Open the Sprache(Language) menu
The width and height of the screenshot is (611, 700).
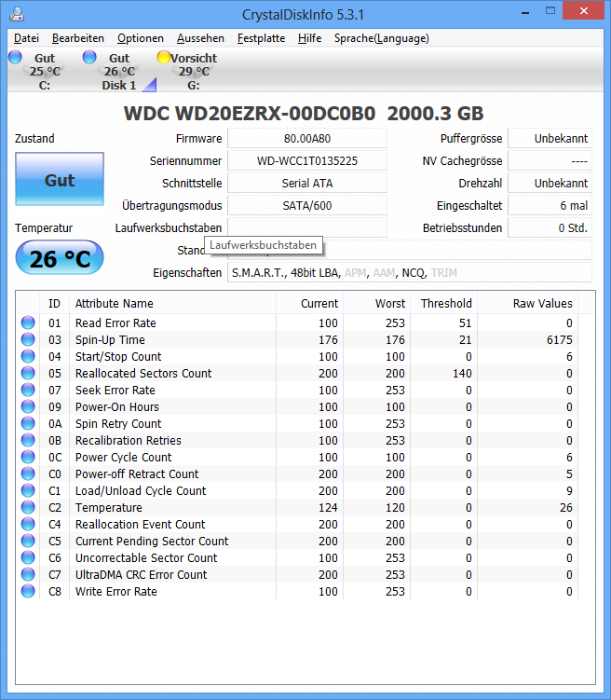pos(381,38)
